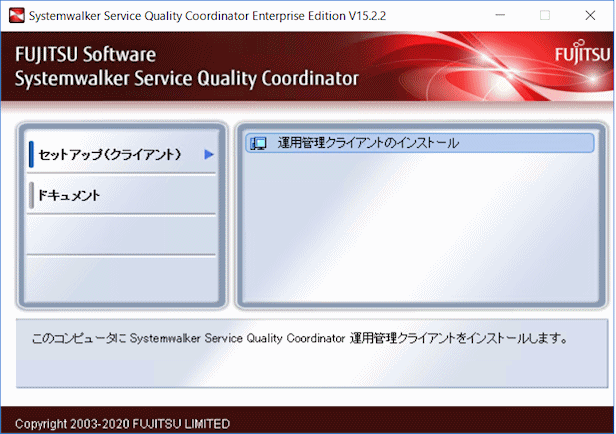This screenshot has height=434, width=616.
Task: Click the FUJITSU logo in the banner
Action: (583, 53)
